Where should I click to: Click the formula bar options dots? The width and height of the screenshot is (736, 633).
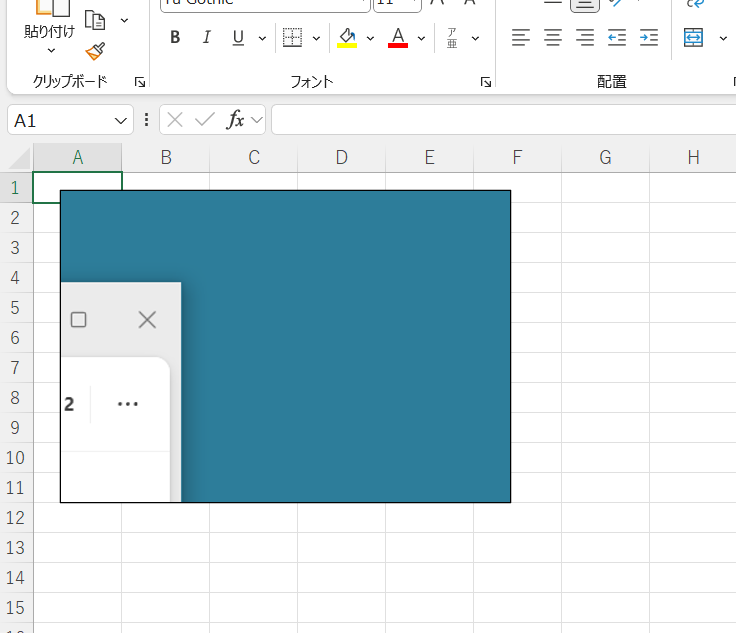146,120
